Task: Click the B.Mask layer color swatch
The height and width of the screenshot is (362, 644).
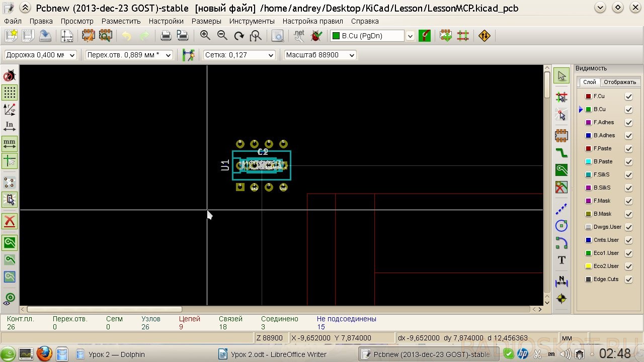Action: (588, 214)
